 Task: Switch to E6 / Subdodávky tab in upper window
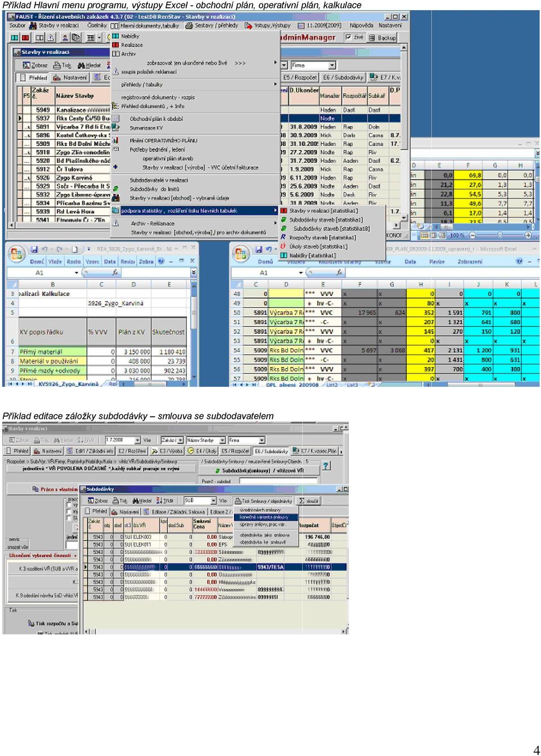(343, 78)
